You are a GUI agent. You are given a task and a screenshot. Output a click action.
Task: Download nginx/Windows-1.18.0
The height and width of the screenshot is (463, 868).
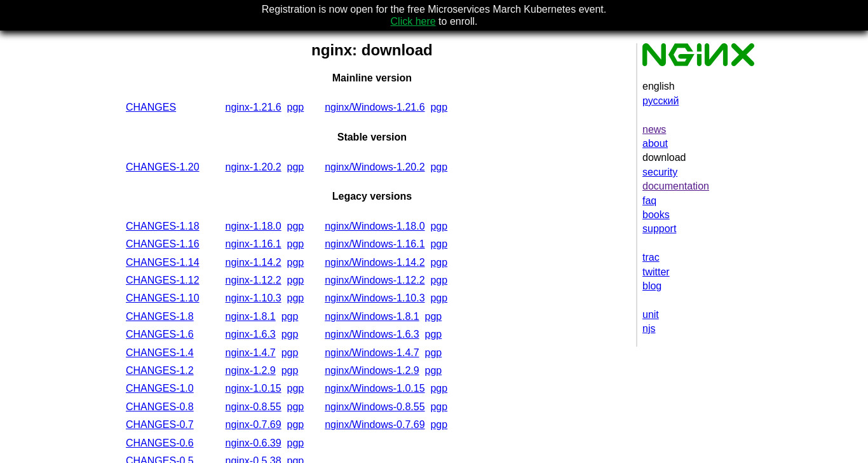click(x=375, y=226)
